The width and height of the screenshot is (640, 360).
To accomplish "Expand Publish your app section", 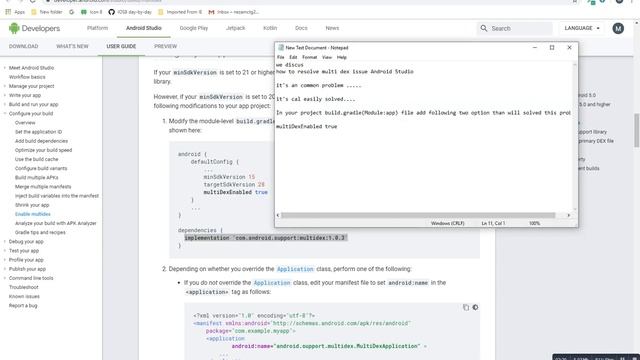I will [5, 269].
